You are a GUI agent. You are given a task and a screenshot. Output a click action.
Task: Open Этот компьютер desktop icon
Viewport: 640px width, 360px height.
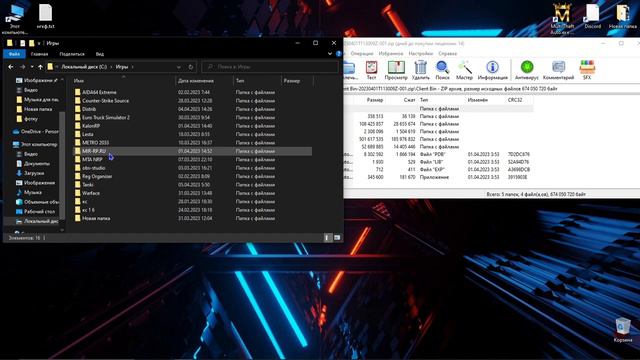[x=15, y=18]
